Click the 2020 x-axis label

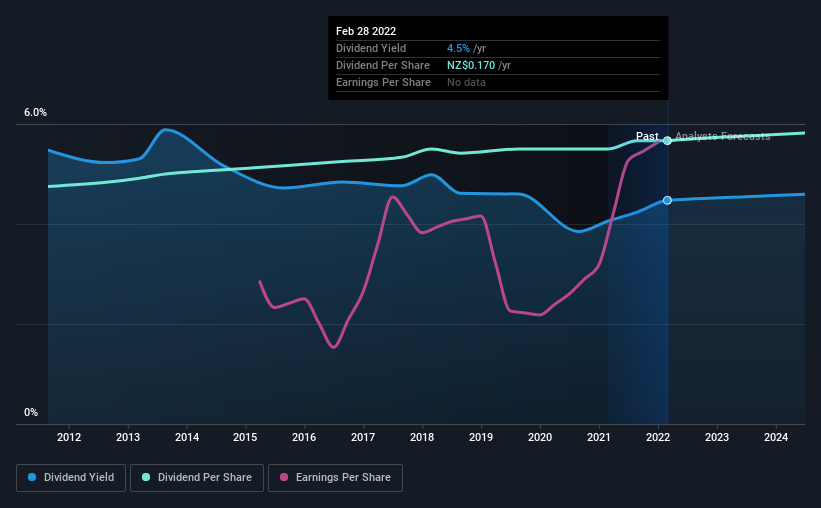pos(540,437)
